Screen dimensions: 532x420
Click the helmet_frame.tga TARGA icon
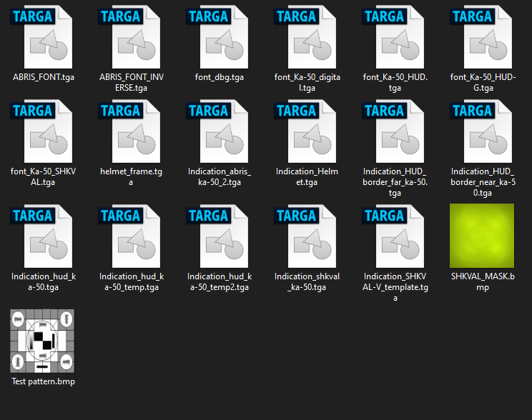tap(129, 131)
